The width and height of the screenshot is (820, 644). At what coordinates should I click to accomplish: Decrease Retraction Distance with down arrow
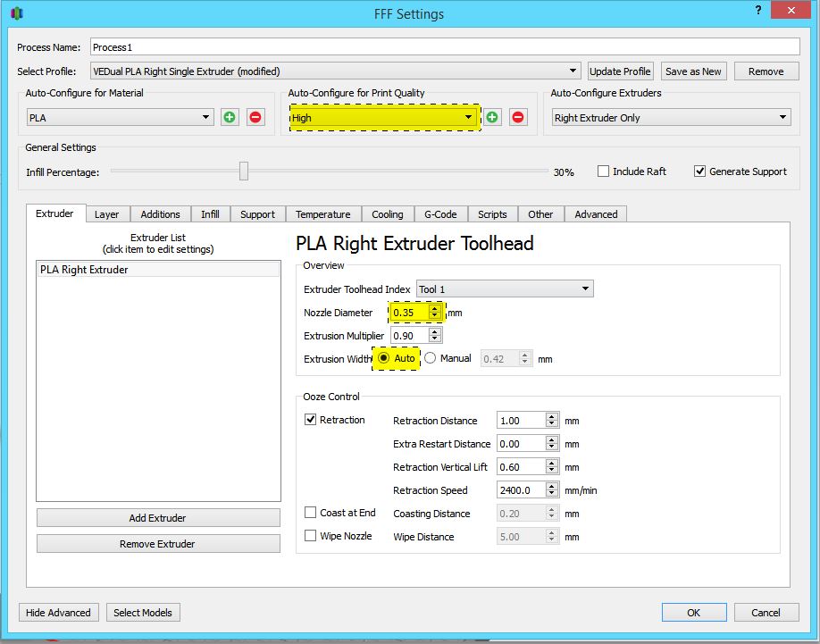click(551, 424)
